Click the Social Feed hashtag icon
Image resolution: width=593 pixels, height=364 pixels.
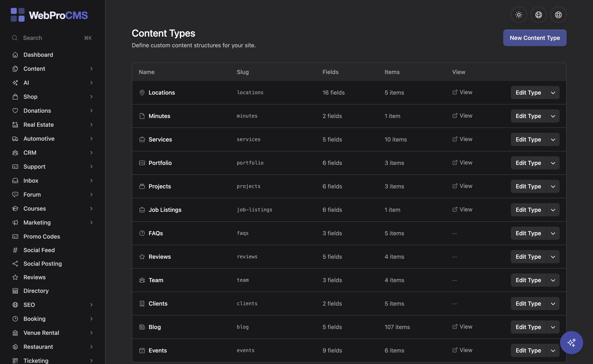pyautogui.click(x=15, y=250)
